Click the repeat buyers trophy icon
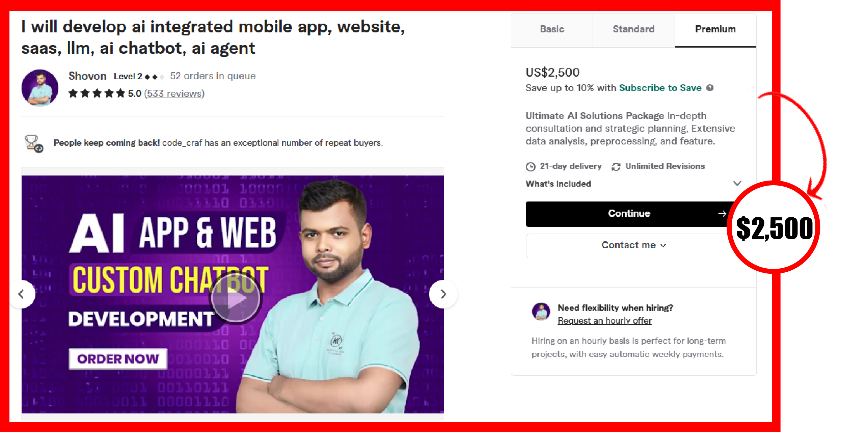This screenshot has width=868, height=432. [34, 143]
